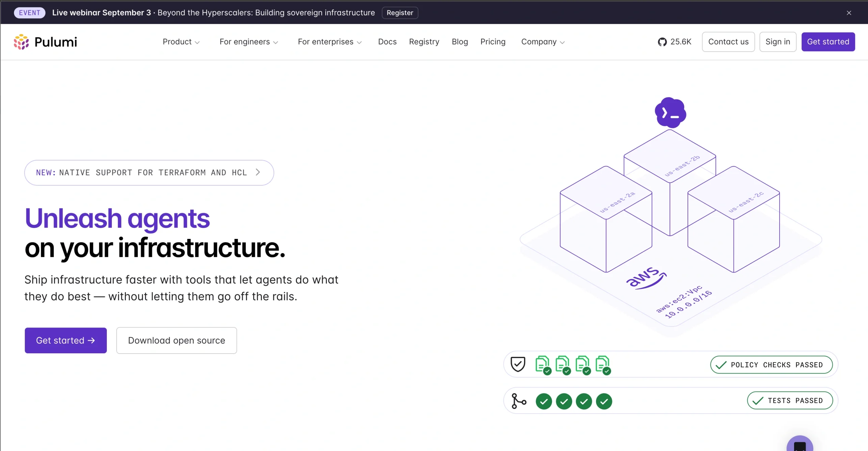Expand the For enterprises chevron
The image size is (868, 451).
(x=359, y=42)
